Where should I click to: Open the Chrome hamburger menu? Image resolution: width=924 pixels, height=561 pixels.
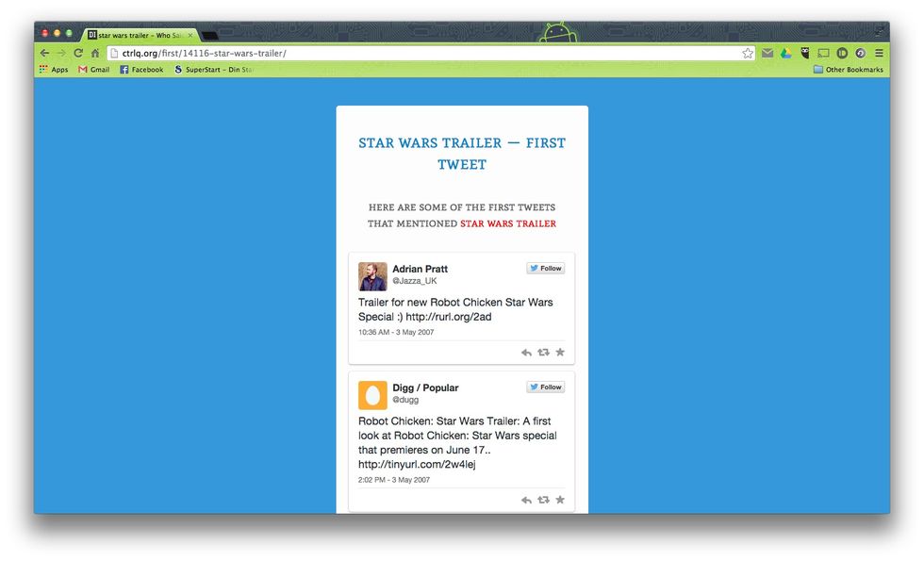tap(879, 53)
